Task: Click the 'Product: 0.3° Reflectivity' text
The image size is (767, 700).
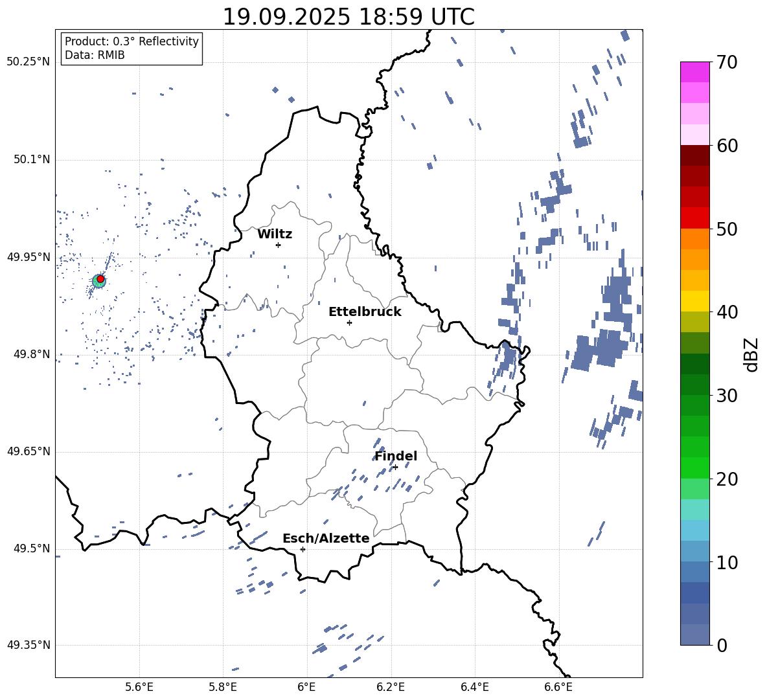Action: click(132, 41)
